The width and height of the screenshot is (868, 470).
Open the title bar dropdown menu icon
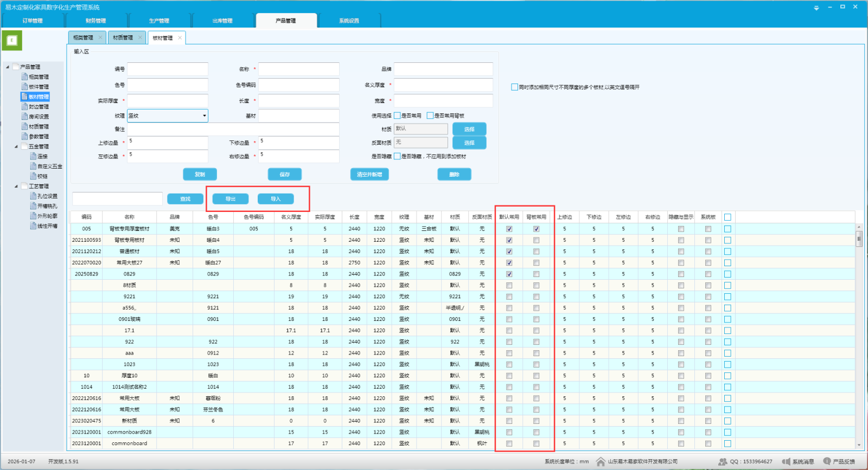(816, 8)
